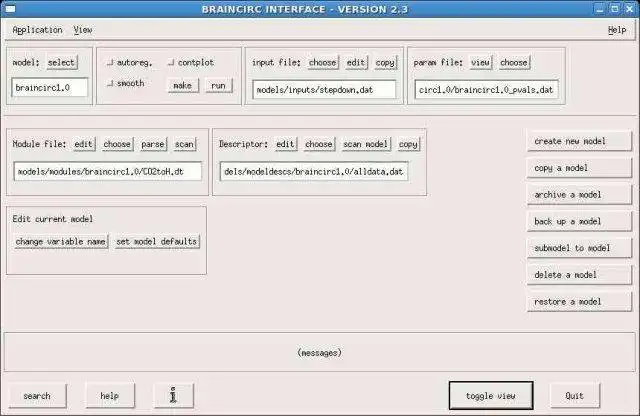Open the Help menu in menu bar
The height and width of the screenshot is (416, 640).
click(x=617, y=30)
